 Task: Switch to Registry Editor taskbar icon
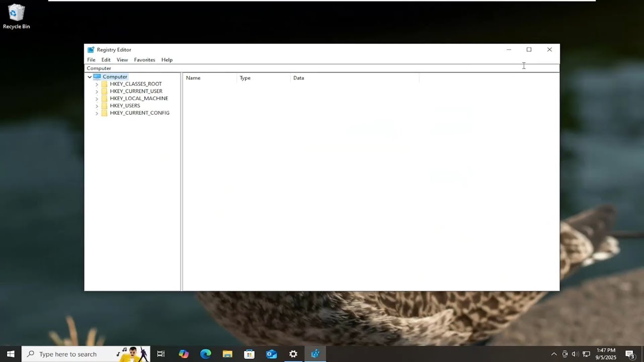(315, 354)
